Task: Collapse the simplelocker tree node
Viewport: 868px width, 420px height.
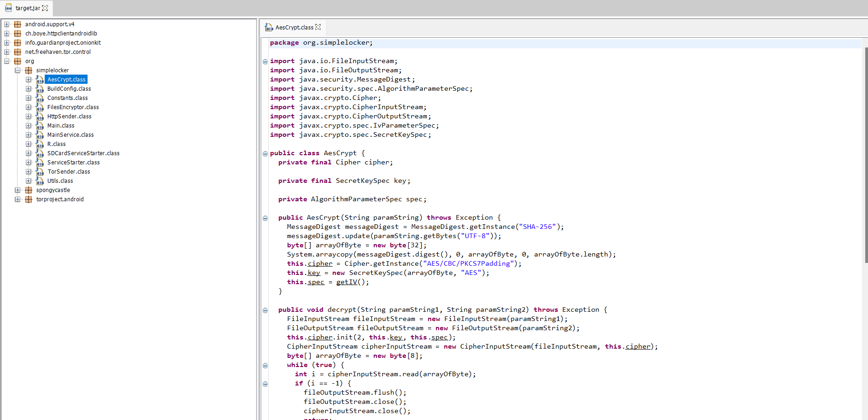Action: click(18, 70)
